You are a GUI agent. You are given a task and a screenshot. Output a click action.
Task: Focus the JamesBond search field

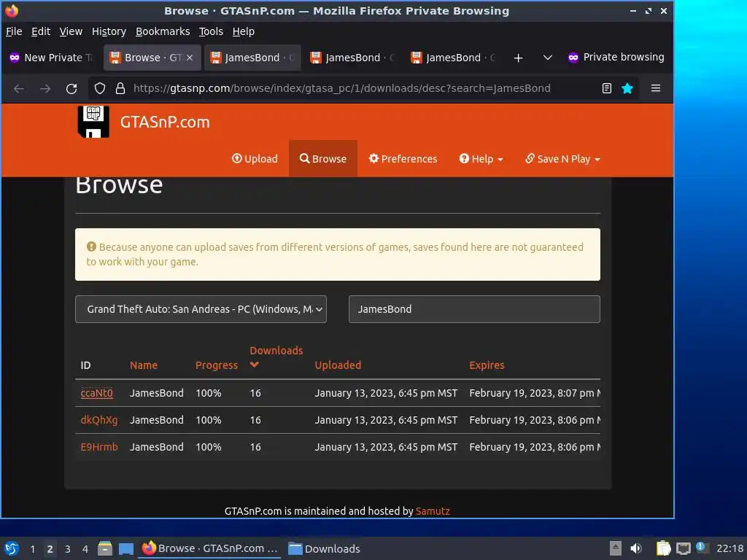tap(474, 309)
